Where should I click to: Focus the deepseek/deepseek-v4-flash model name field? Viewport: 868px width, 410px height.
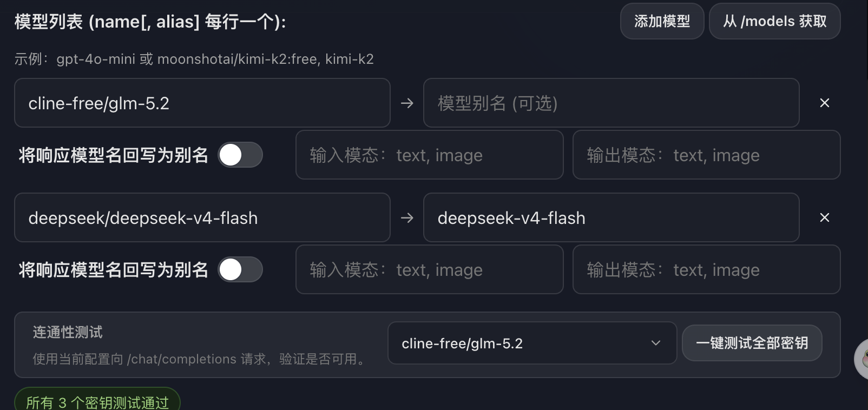coord(202,217)
